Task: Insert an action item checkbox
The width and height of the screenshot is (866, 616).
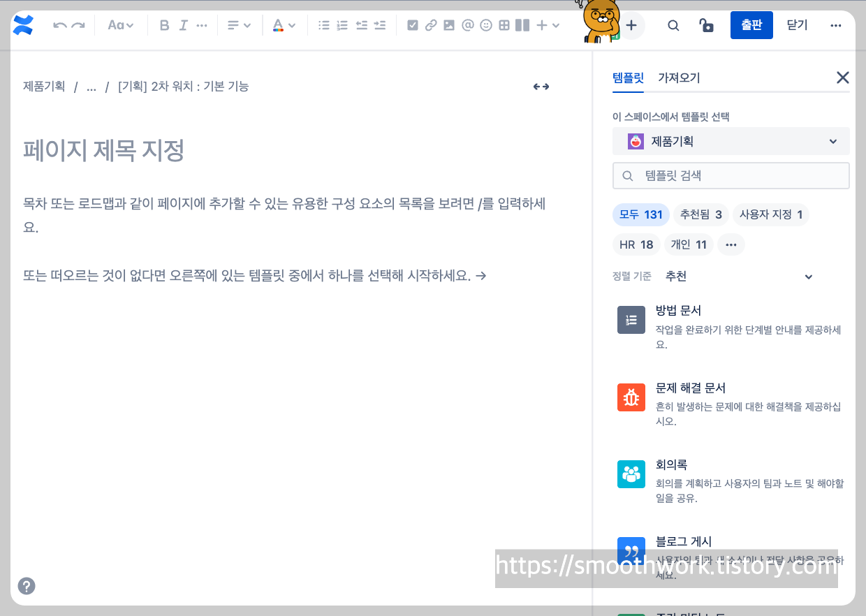Action: [413, 25]
